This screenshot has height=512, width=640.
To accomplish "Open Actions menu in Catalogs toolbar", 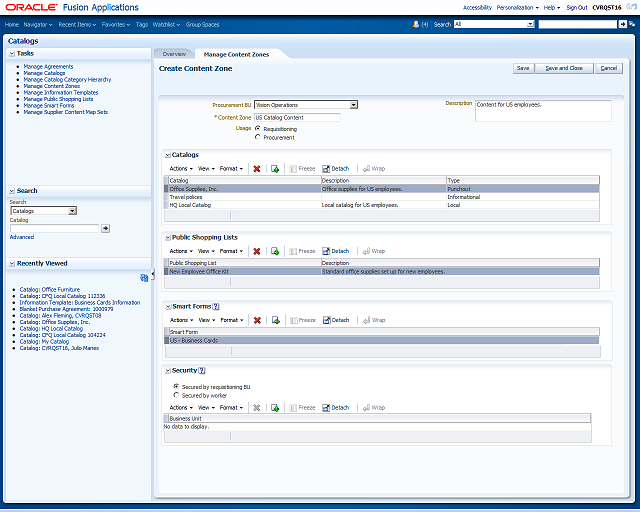I will (x=181, y=169).
